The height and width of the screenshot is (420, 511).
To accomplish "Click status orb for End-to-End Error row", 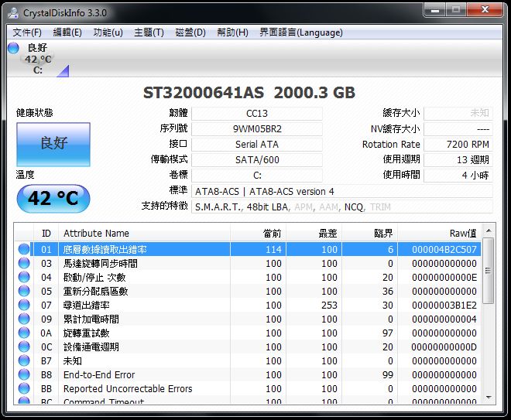I will click(x=24, y=374).
